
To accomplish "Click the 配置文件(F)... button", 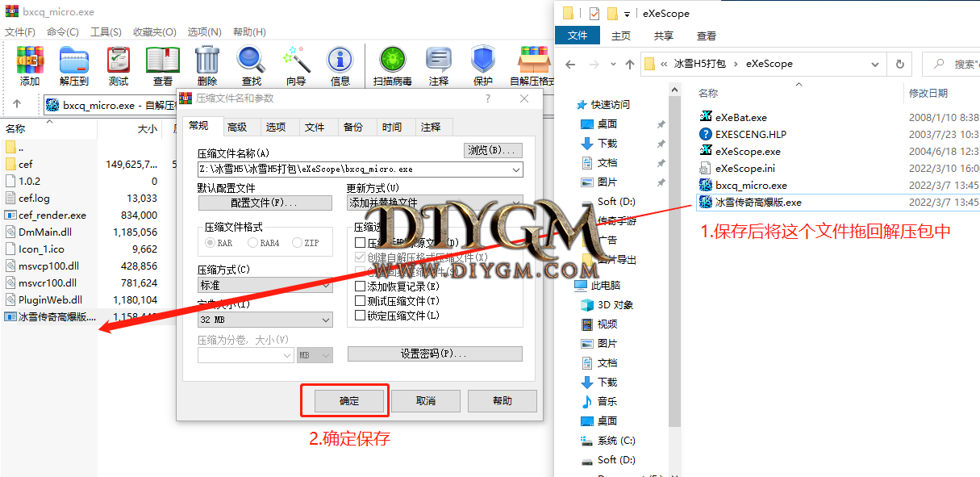I will (264, 203).
